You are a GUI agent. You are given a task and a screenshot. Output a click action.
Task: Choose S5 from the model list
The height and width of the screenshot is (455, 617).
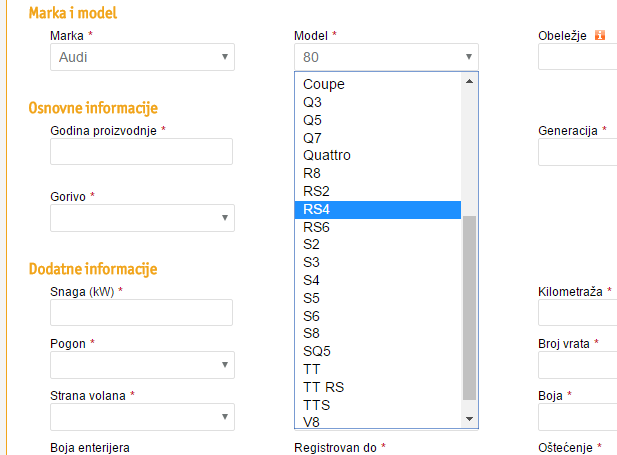click(378, 298)
